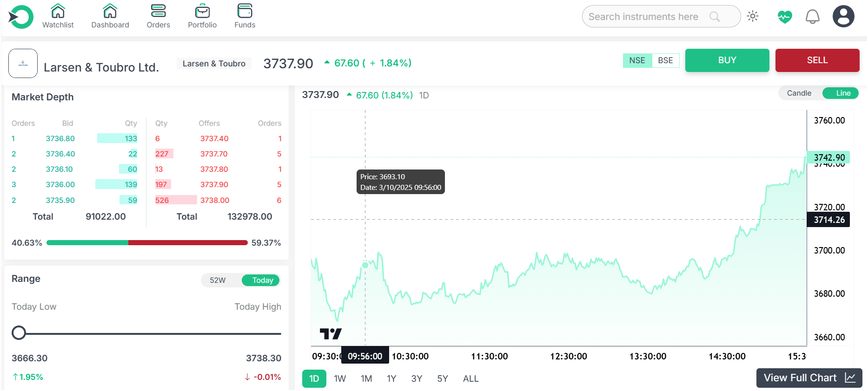Open the notifications bell
Image resolution: width=868 pixels, height=391 pixels.
coord(812,17)
